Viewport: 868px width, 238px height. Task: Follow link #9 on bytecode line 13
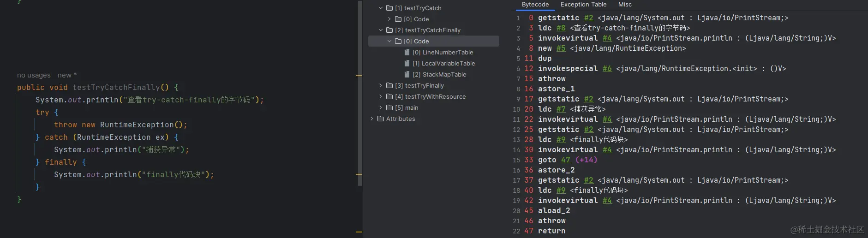pos(561,139)
